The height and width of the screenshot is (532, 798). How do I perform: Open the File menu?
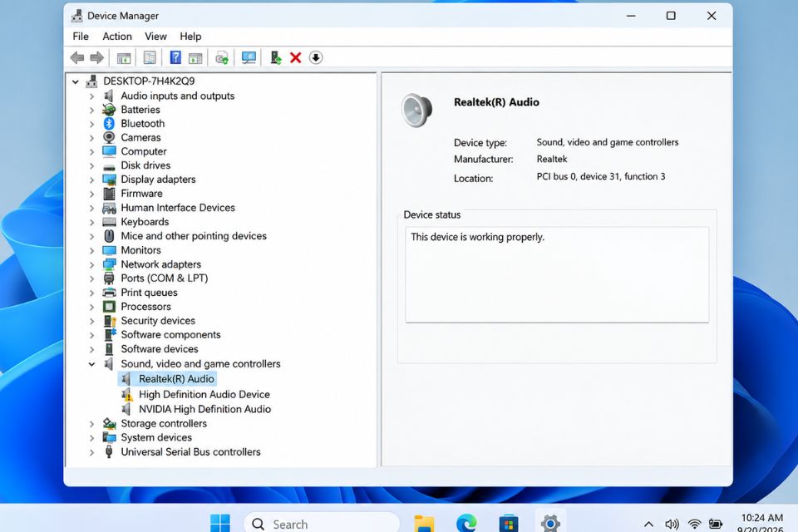[x=81, y=36]
